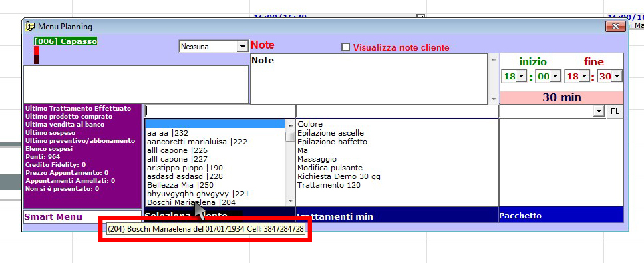Click Note area scrollbar up arrow
The height and width of the screenshot is (263, 644).
coord(493,59)
